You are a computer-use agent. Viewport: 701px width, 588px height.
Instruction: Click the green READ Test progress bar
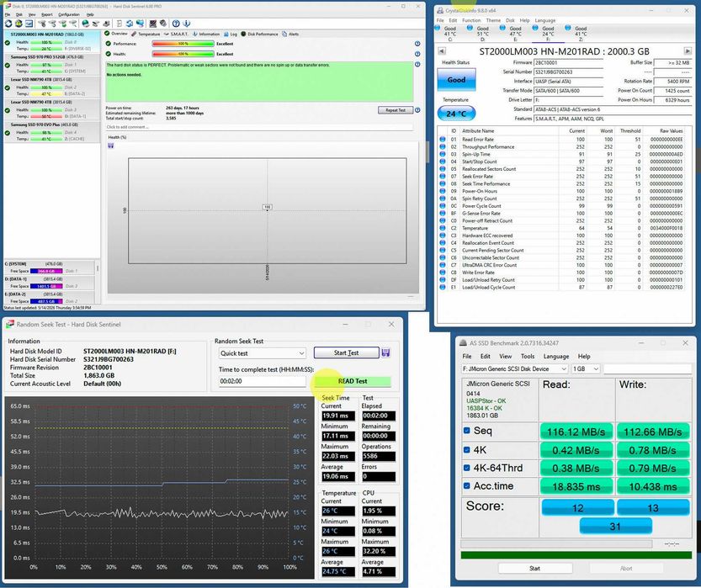click(353, 381)
